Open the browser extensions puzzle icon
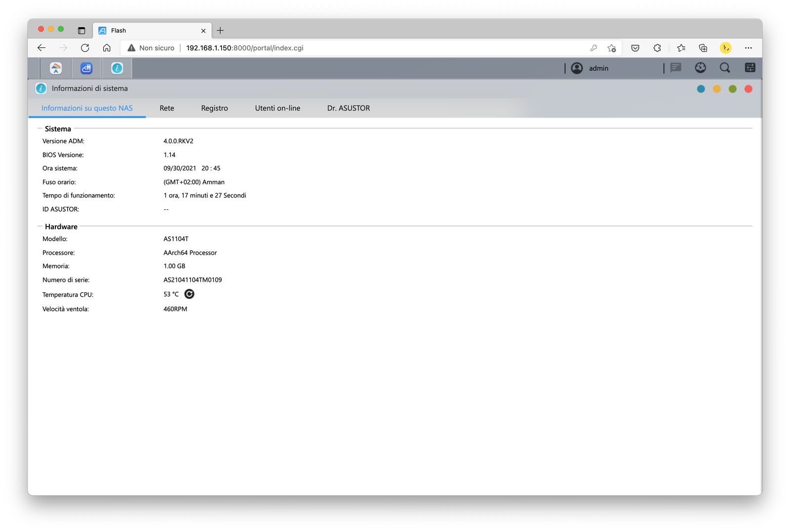 [x=657, y=48]
